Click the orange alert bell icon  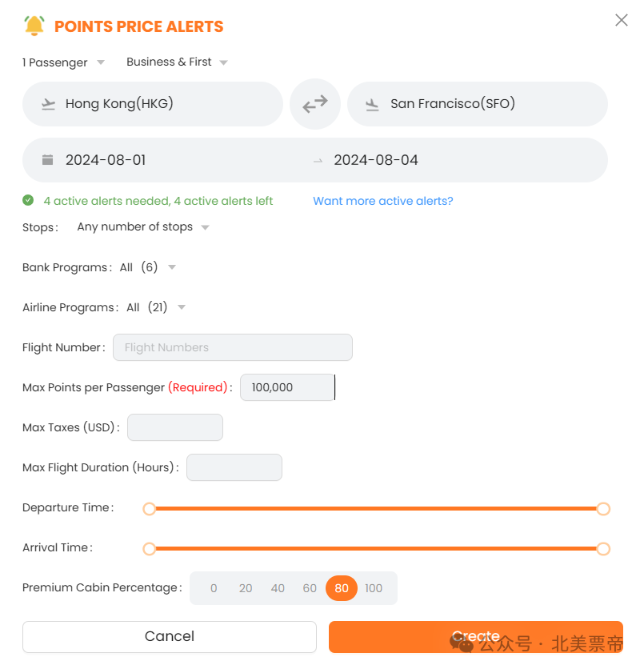coord(34,26)
